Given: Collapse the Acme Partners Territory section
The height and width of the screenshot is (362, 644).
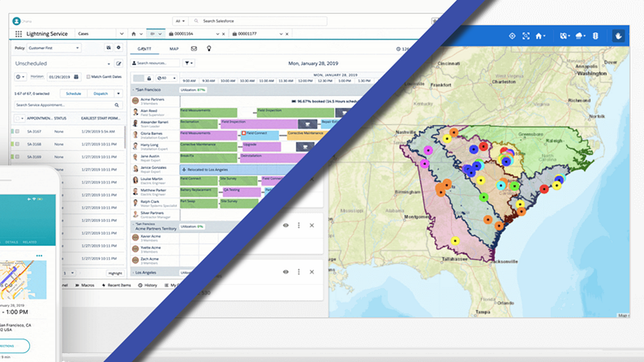Looking at the screenshot, I should pyautogui.click(x=133, y=223).
